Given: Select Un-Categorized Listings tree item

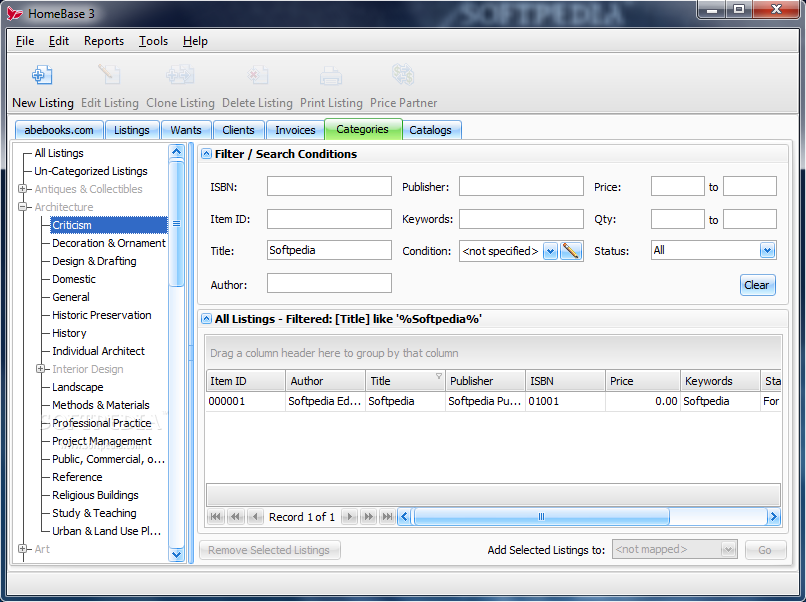Looking at the screenshot, I should coord(91,171).
